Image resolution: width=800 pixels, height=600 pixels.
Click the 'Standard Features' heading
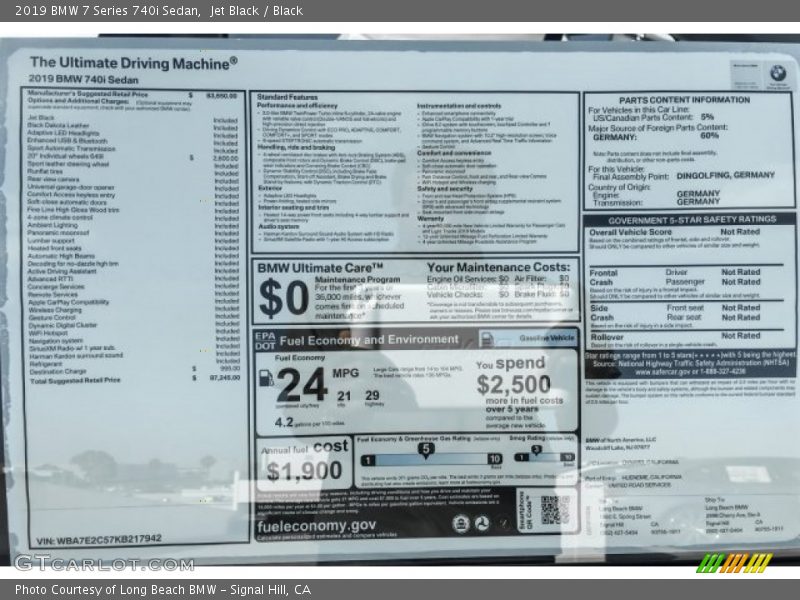pyautogui.click(x=287, y=97)
